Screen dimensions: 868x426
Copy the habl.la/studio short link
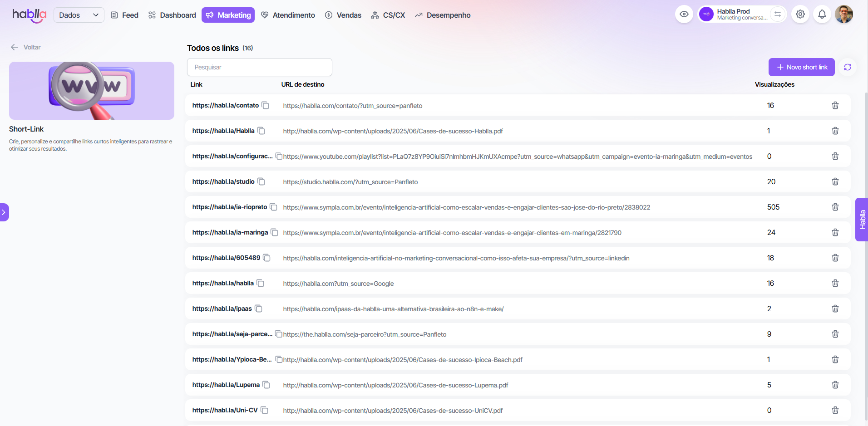point(261,182)
